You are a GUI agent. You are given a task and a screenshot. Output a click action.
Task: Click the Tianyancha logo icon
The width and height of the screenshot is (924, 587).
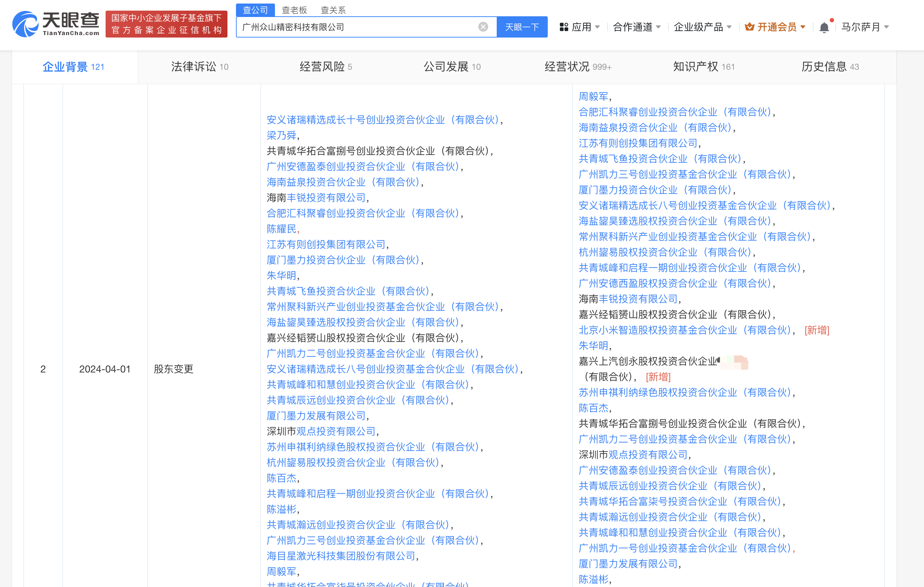(x=25, y=24)
